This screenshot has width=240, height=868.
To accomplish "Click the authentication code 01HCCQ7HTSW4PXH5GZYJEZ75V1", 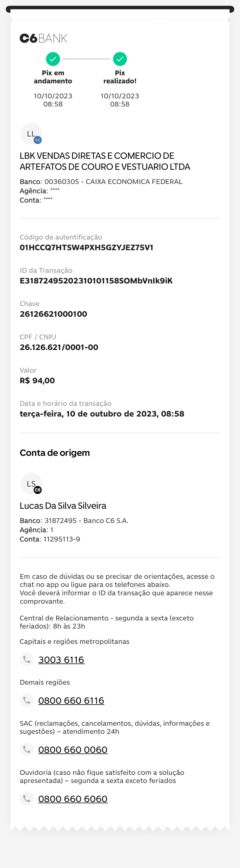I will coord(86,248).
